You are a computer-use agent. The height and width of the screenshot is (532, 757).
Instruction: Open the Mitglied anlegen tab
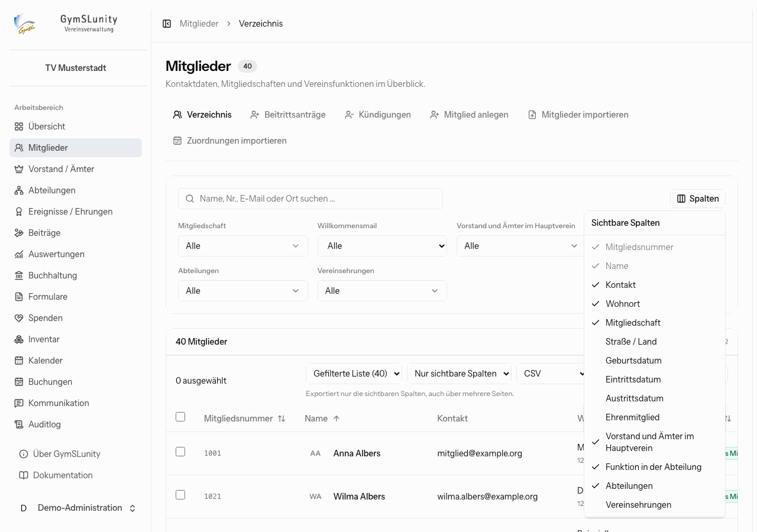click(x=469, y=115)
